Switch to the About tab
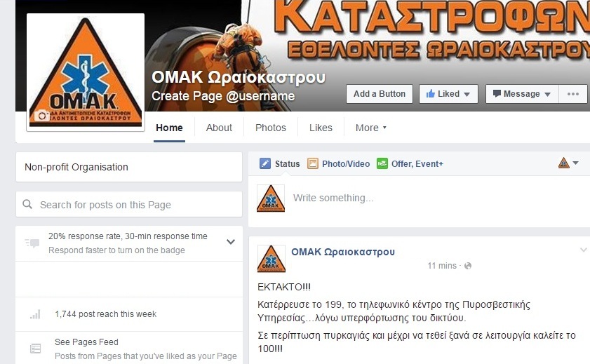590x364 pixels. (x=219, y=128)
